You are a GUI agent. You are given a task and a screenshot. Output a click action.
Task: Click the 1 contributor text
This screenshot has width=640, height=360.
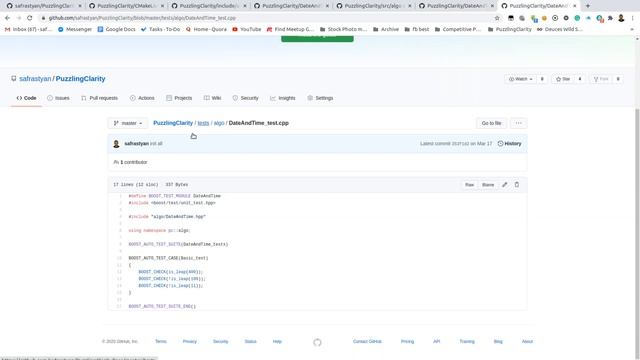pyautogui.click(x=133, y=162)
